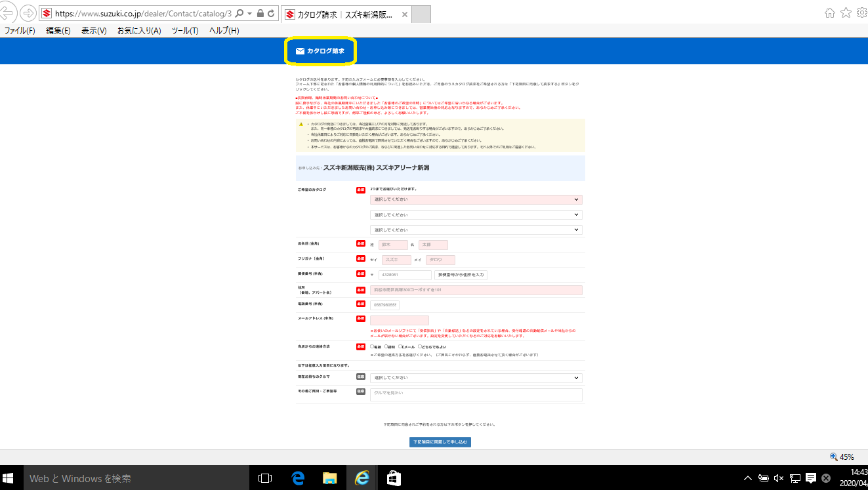Viewport: 868px width, 490px height.
Task: Open the ファイル(F) menu
Action: click(x=20, y=31)
